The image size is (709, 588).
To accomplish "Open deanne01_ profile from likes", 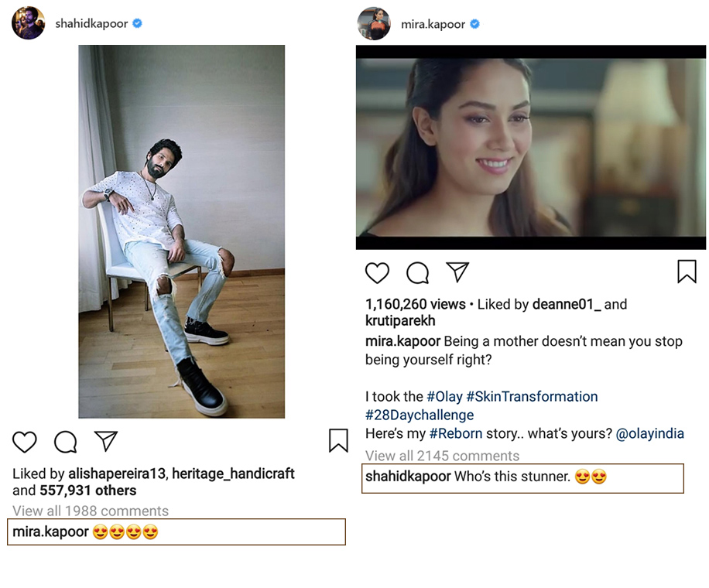I will [567, 305].
